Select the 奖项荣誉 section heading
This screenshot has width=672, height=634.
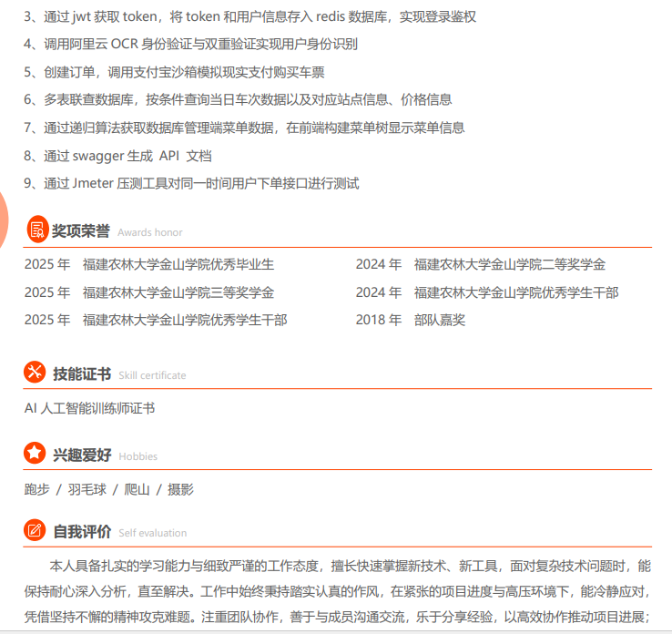click(81, 231)
